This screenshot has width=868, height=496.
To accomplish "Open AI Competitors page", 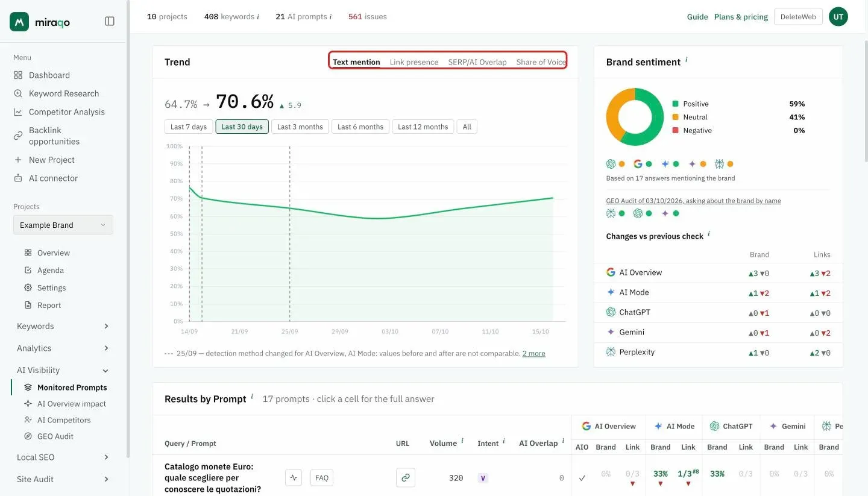I will (64, 420).
